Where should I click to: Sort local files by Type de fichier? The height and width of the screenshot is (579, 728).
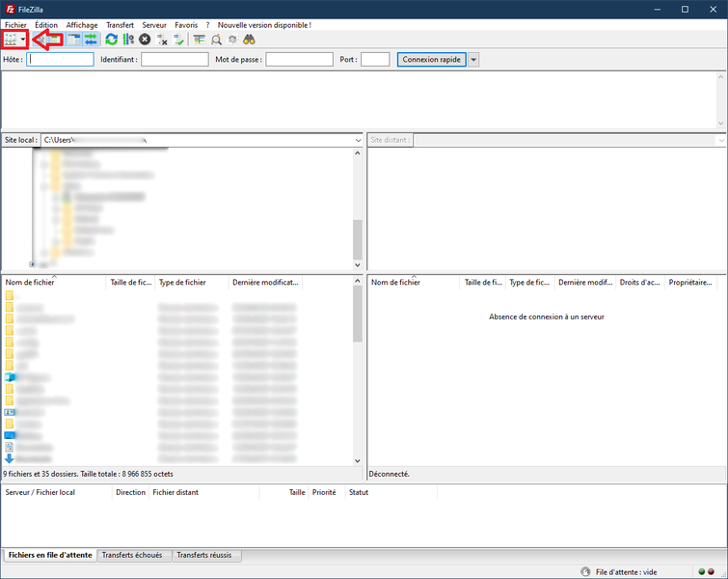click(192, 282)
